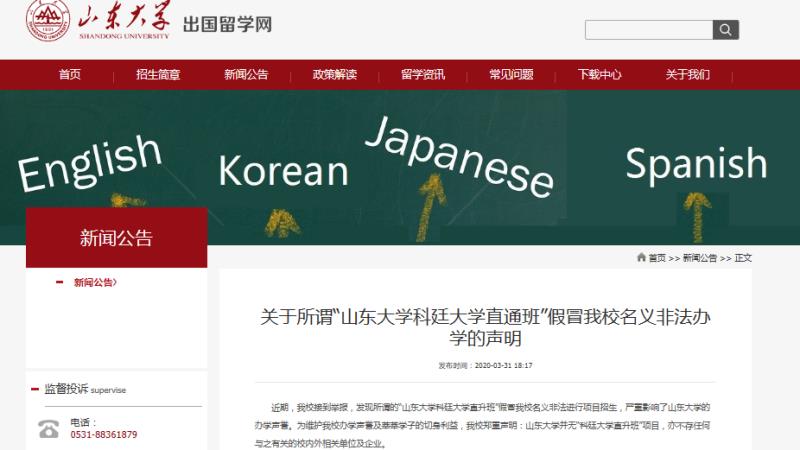
Task: Click 新闻公告 link in the breadcrumb
Action: pyautogui.click(x=700, y=258)
